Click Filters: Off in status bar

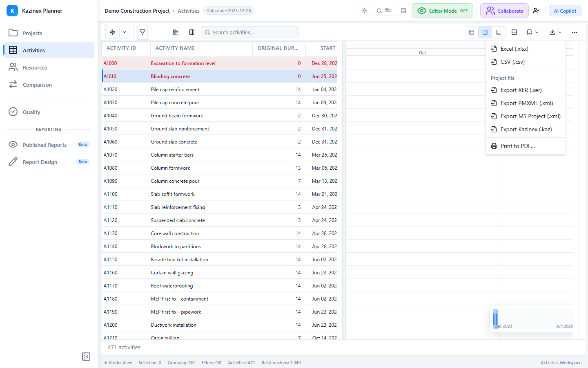[x=212, y=363]
